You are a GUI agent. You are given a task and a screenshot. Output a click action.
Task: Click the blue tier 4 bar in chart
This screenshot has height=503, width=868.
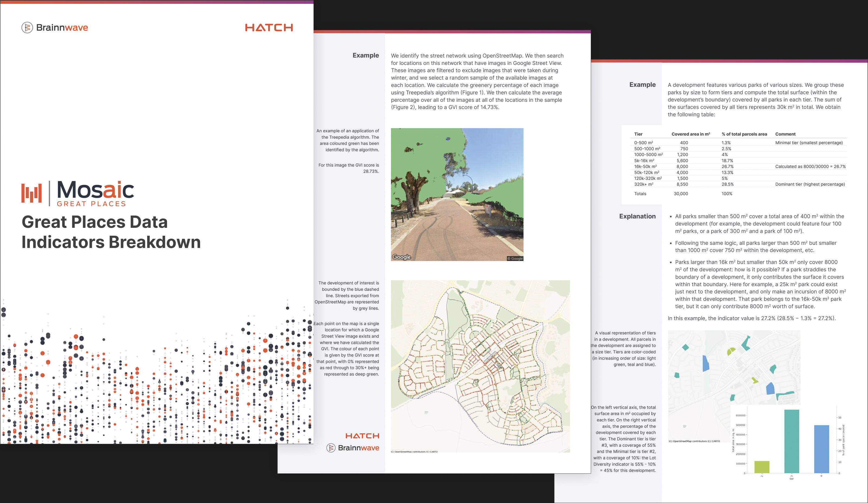822,449
